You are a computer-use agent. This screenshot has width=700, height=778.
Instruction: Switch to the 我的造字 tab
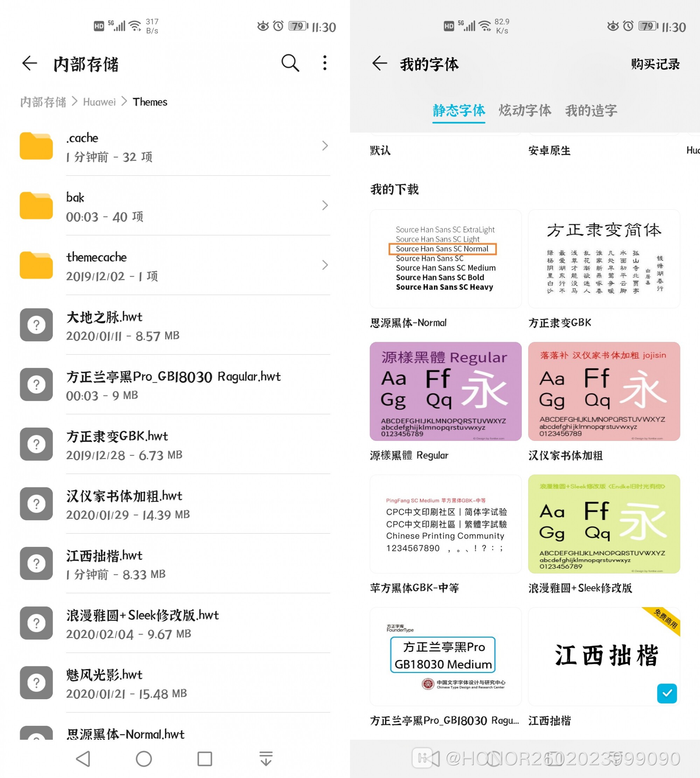[591, 111]
